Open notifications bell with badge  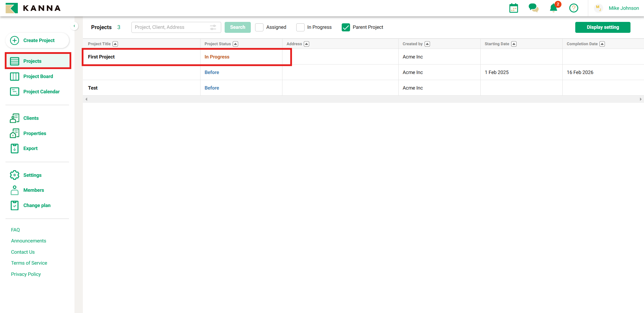point(553,8)
